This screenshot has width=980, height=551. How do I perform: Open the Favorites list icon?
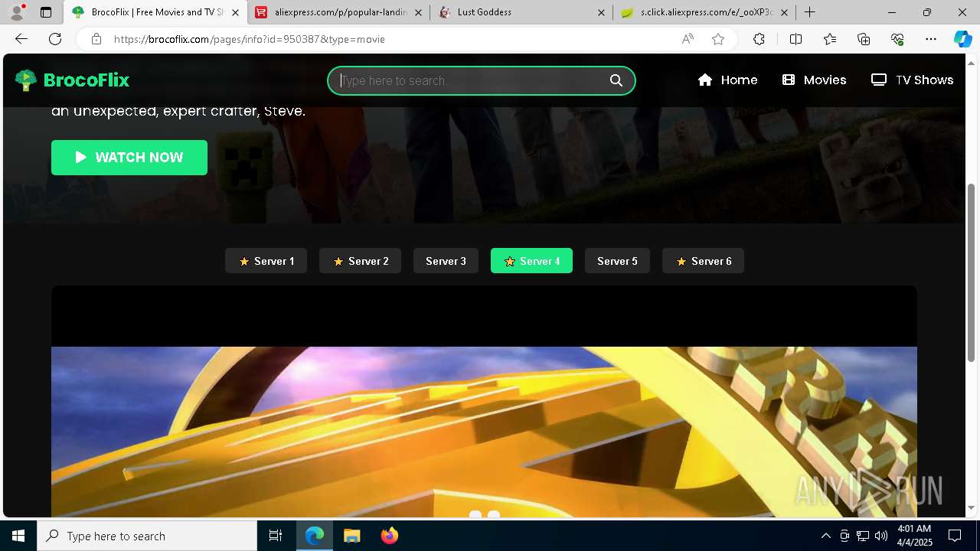click(830, 39)
